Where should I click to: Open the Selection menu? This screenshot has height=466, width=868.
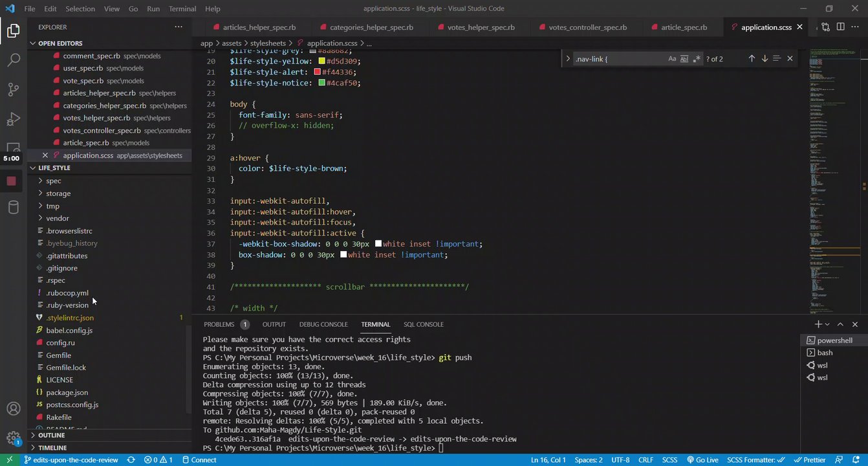[80, 9]
